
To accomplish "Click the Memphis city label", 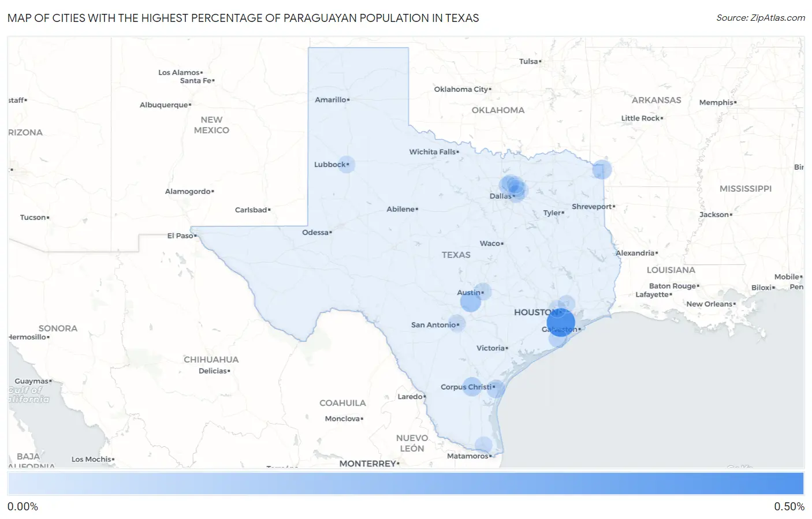I will tap(716, 103).
